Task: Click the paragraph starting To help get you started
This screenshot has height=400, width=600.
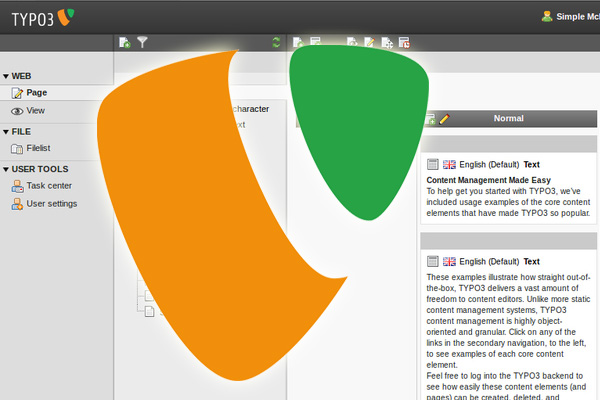Action: [x=509, y=202]
